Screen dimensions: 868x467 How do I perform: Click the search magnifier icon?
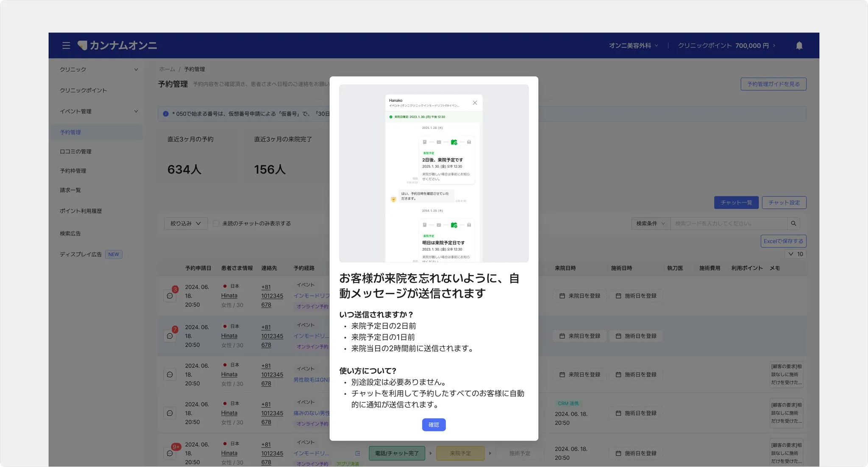point(793,224)
